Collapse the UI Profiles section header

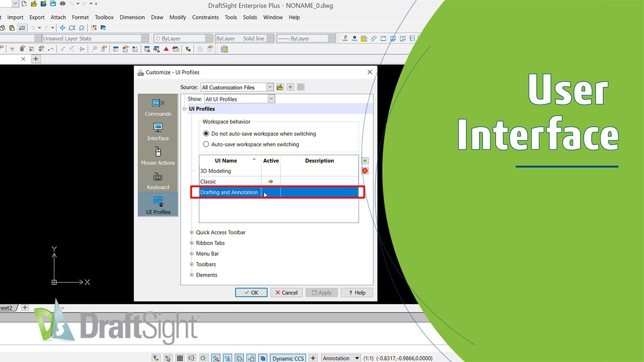pyautogui.click(x=185, y=109)
